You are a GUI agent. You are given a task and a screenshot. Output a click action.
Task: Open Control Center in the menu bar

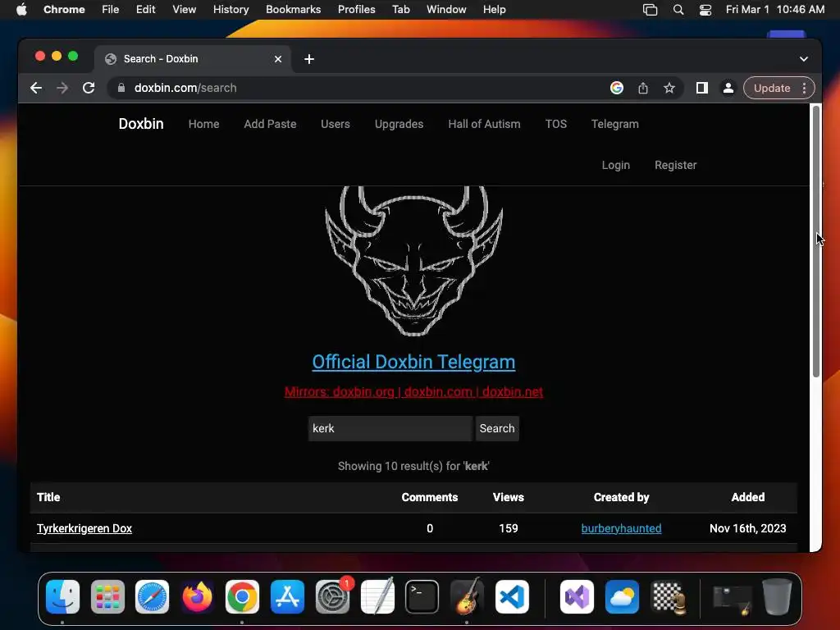(x=705, y=10)
